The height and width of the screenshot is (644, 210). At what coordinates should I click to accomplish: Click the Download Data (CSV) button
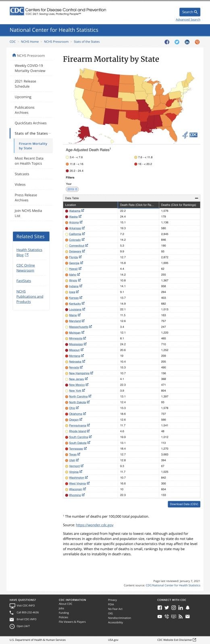coord(184,504)
